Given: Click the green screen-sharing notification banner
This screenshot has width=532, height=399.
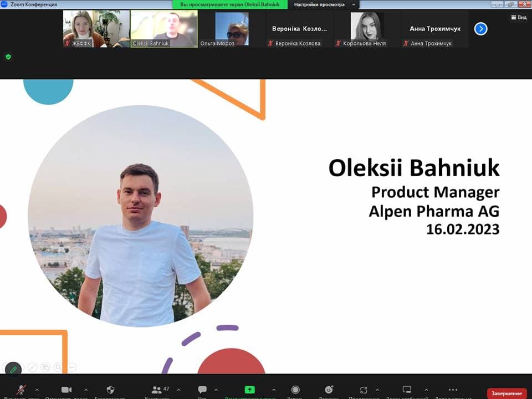Looking at the screenshot, I should (229, 4).
